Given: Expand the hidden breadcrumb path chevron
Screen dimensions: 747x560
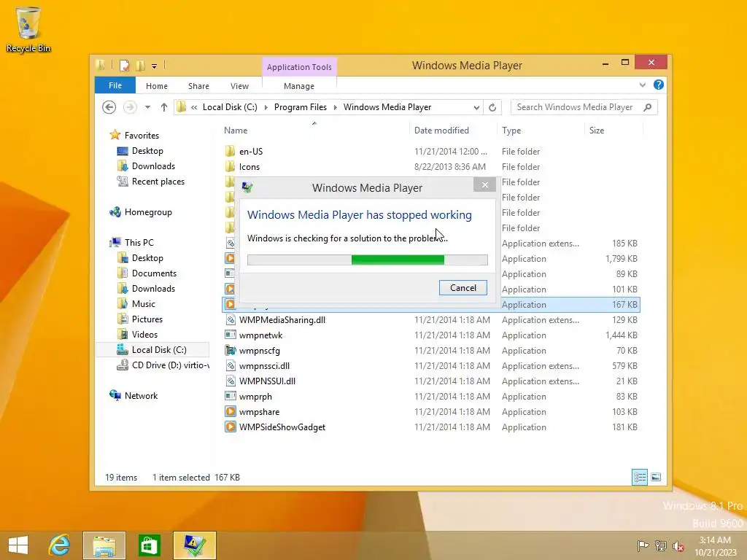Looking at the screenshot, I should 194,108.
